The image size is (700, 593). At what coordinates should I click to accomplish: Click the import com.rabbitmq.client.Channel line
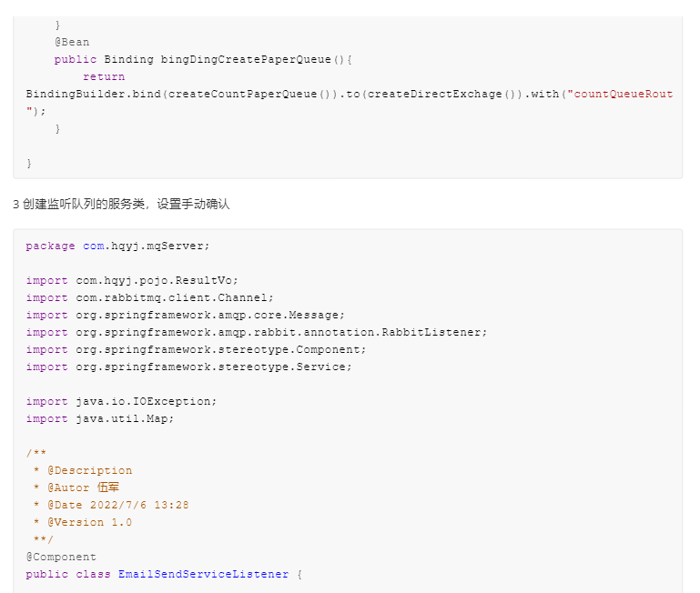point(149,297)
